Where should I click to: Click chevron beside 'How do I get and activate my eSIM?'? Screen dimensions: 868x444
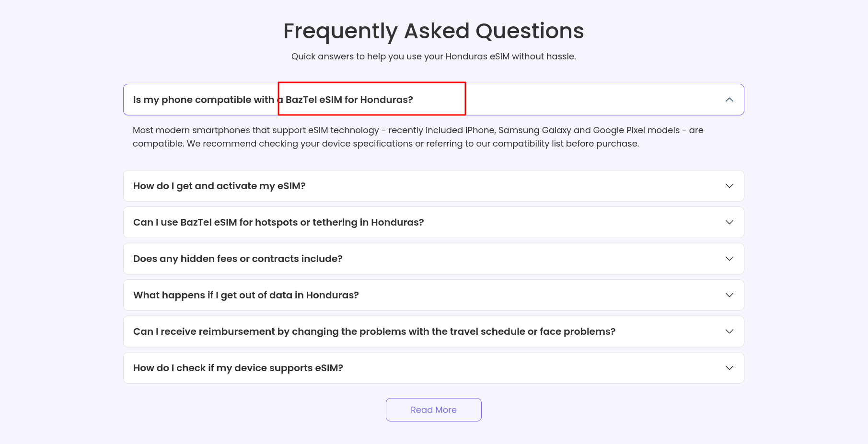pos(729,186)
